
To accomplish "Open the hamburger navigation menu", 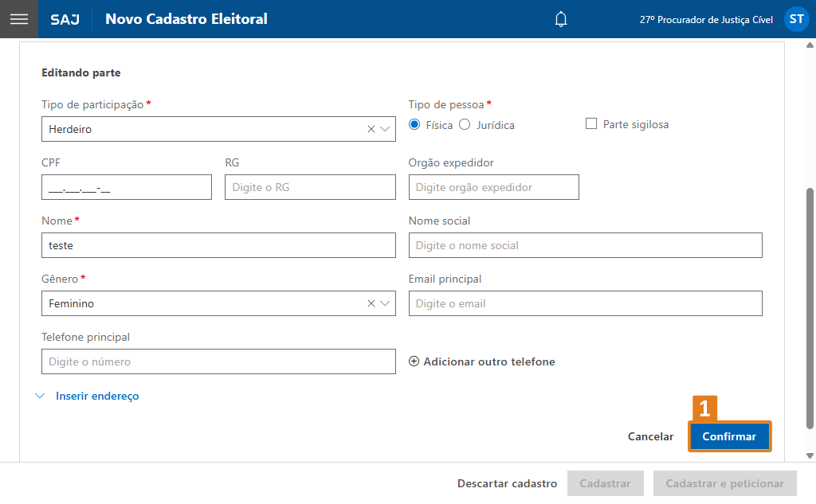I will pos(18,19).
